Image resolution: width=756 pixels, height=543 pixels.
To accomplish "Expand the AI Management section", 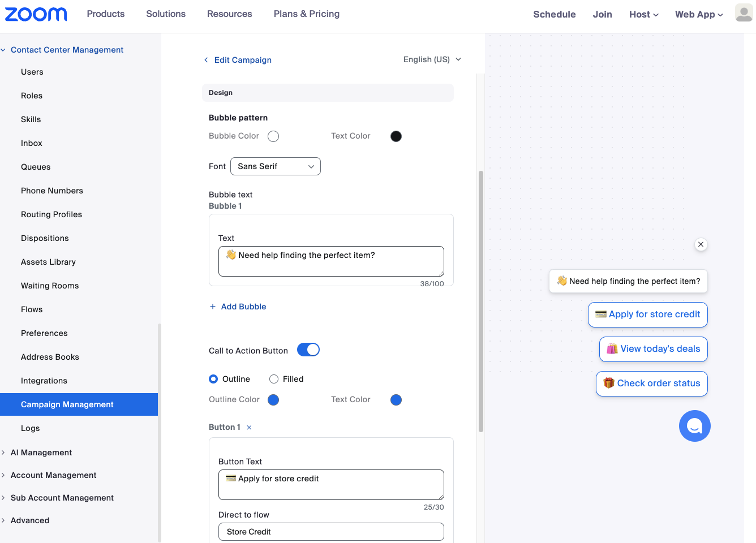I will click(x=41, y=453).
